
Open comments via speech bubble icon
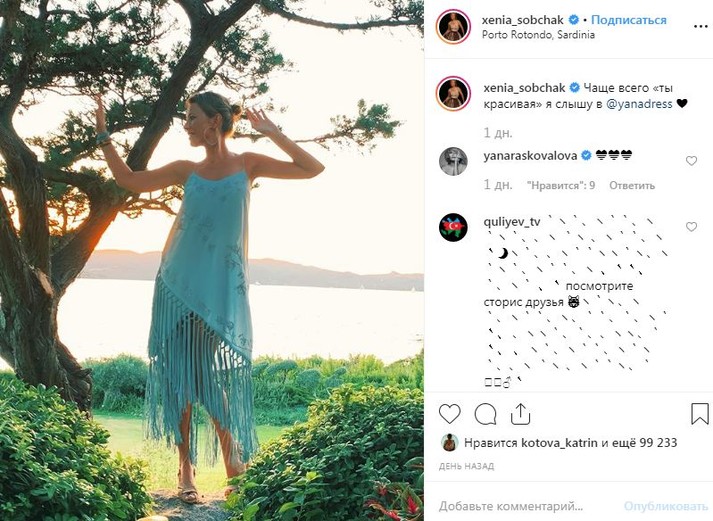485,413
